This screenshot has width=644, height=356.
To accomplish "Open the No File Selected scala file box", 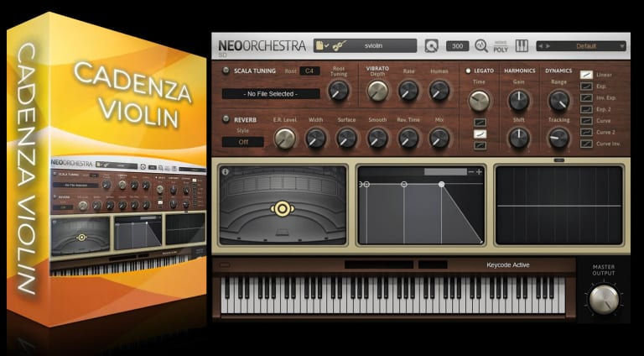I will (271, 94).
